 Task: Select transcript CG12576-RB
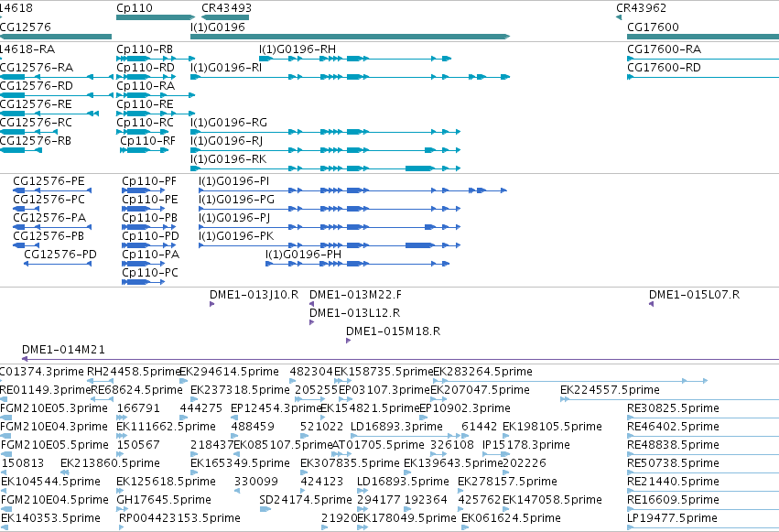[21, 150]
